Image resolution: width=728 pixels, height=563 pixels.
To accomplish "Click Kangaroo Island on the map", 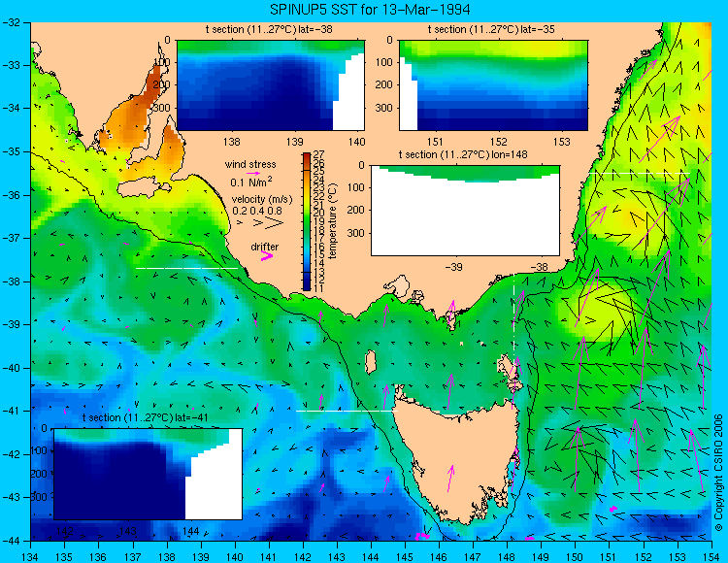I will coord(145,188).
